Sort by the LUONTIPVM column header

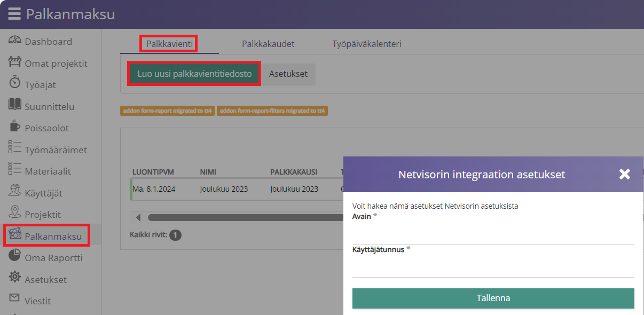click(153, 172)
